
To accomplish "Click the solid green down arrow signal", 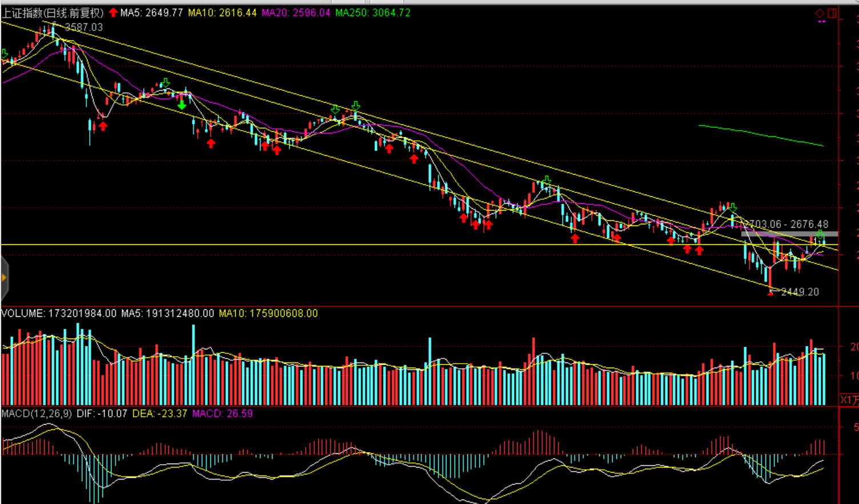I will coord(182,105).
